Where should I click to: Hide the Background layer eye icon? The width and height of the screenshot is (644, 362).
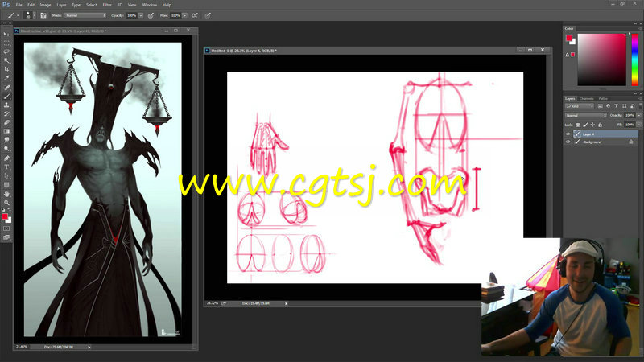click(x=568, y=142)
